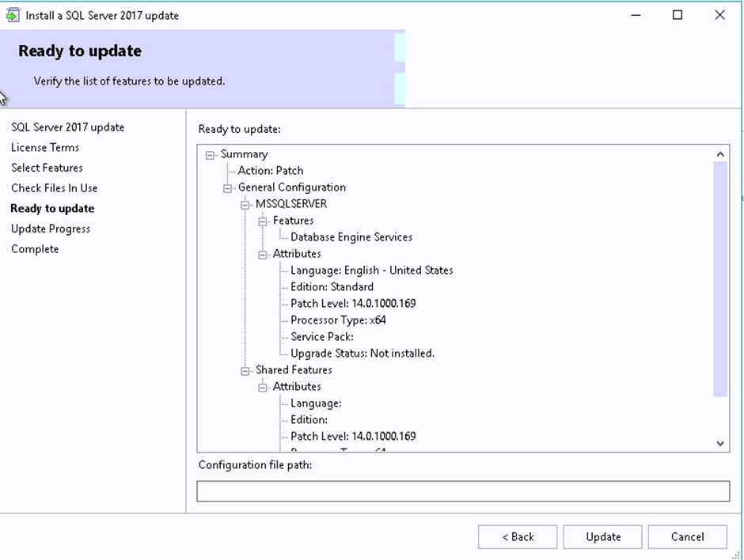
Task: Select the Update Progress step
Action: [x=51, y=229]
